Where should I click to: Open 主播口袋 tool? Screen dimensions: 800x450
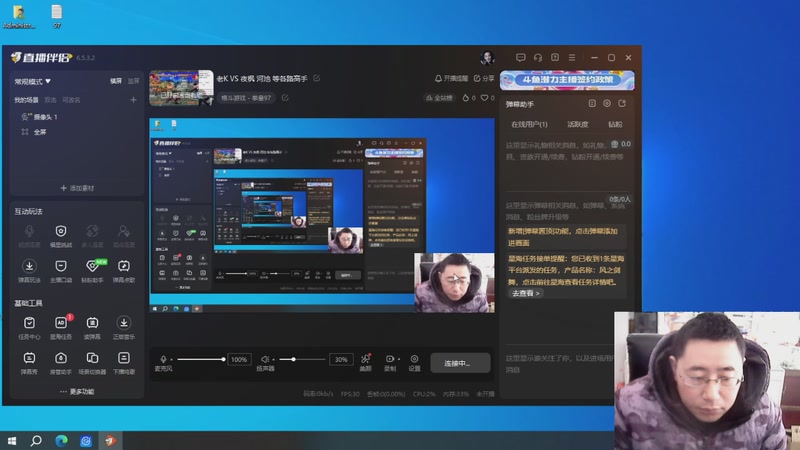pos(61,271)
